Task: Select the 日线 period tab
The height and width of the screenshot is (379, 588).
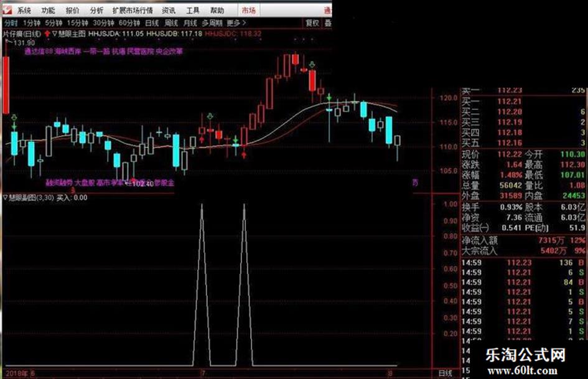Action: 152,23
